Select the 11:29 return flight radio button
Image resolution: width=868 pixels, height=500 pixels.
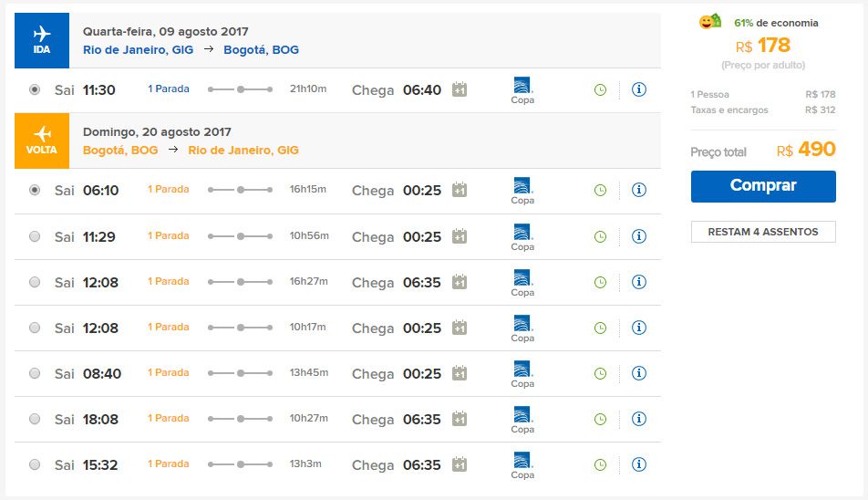tap(35, 236)
